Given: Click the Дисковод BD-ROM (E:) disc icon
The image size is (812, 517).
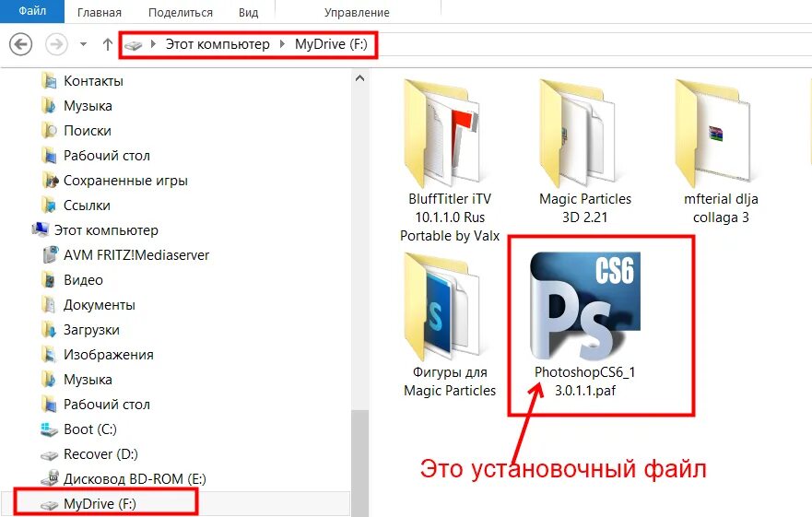Looking at the screenshot, I should pyautogui.click(x=50, y=478).
